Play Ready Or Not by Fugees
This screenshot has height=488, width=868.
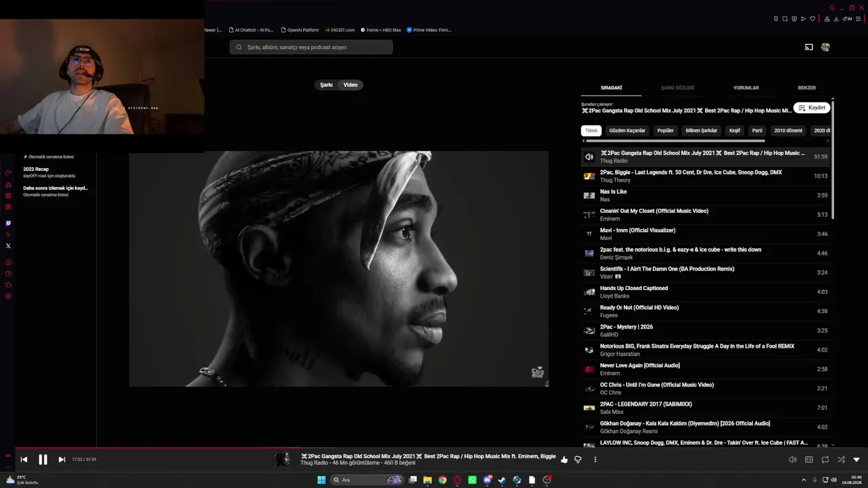(x=705, y=311)
